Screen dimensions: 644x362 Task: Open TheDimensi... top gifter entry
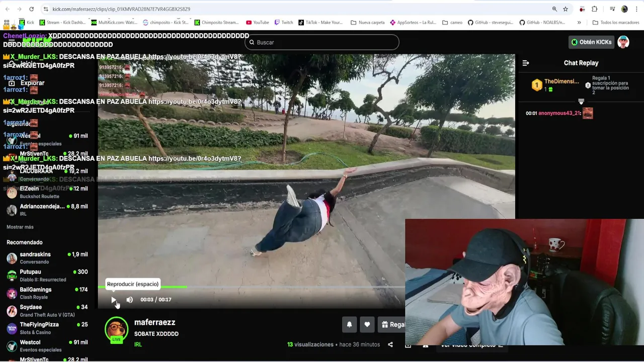[x=555, y=85]
